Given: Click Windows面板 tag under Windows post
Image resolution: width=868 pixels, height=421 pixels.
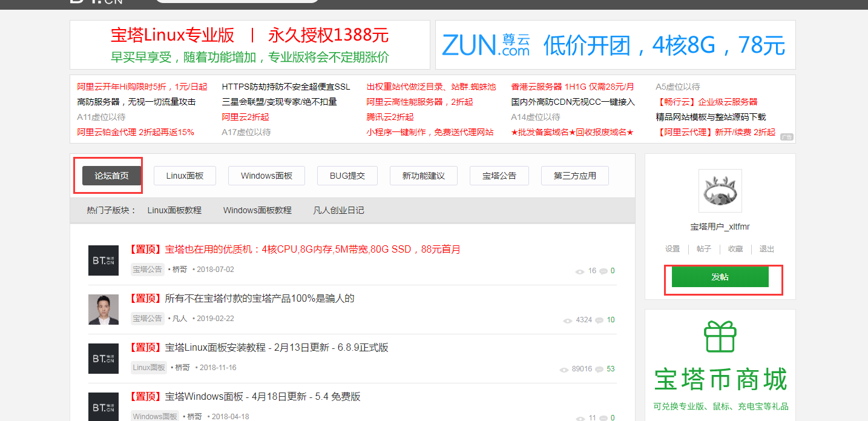Looking at the screenshot, I should (156, 416).
